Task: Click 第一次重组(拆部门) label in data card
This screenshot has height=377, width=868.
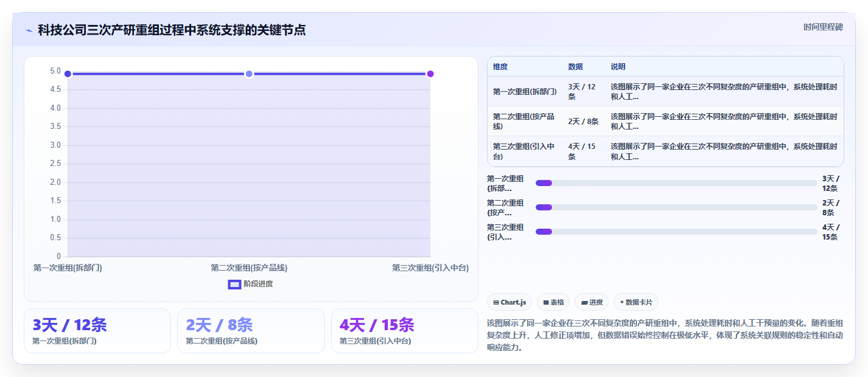Action: [65, 341]
